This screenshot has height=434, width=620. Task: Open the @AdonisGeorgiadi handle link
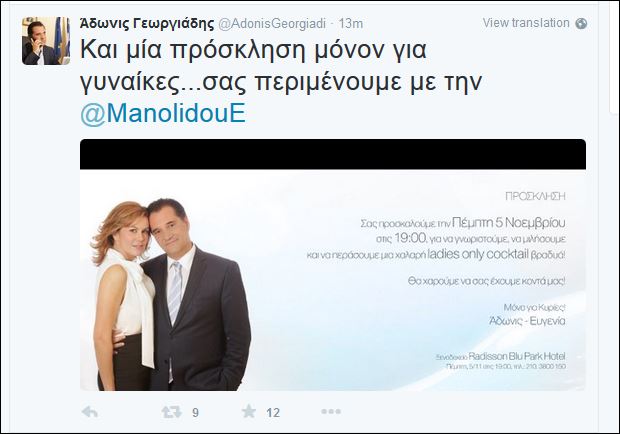point(272,24)
